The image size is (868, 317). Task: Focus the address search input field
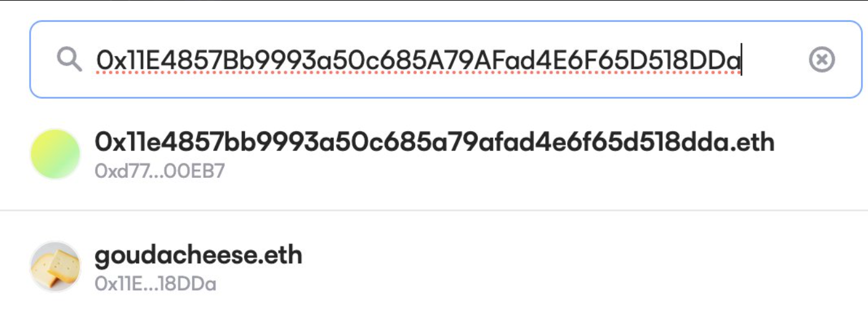[x=446, y=60]
